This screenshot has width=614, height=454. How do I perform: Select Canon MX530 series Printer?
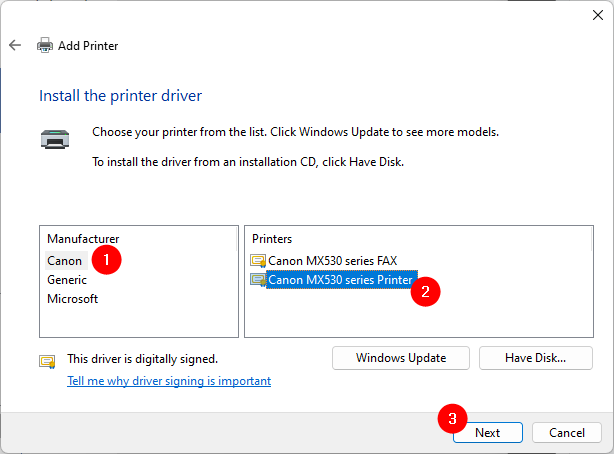[x=340, y=280]
